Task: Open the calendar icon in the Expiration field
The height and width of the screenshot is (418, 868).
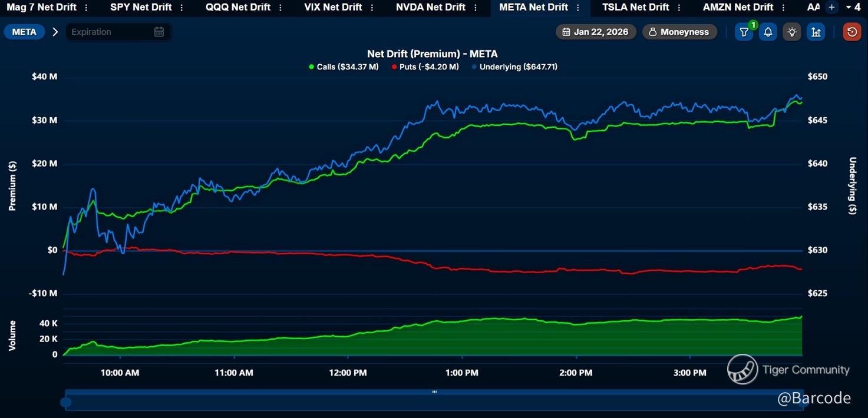Action: pyautogui.click(x=159, y=32)
